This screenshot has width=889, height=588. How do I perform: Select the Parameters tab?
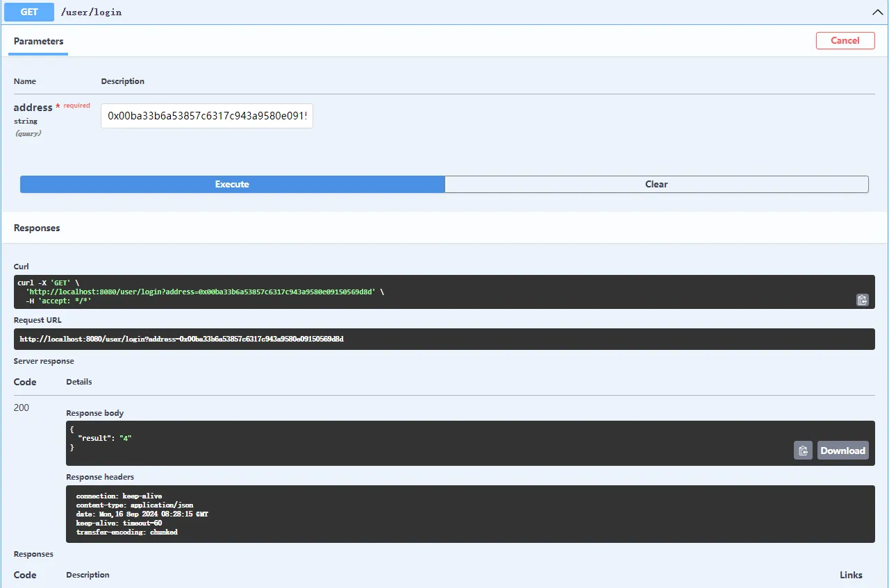pos(38,41)
